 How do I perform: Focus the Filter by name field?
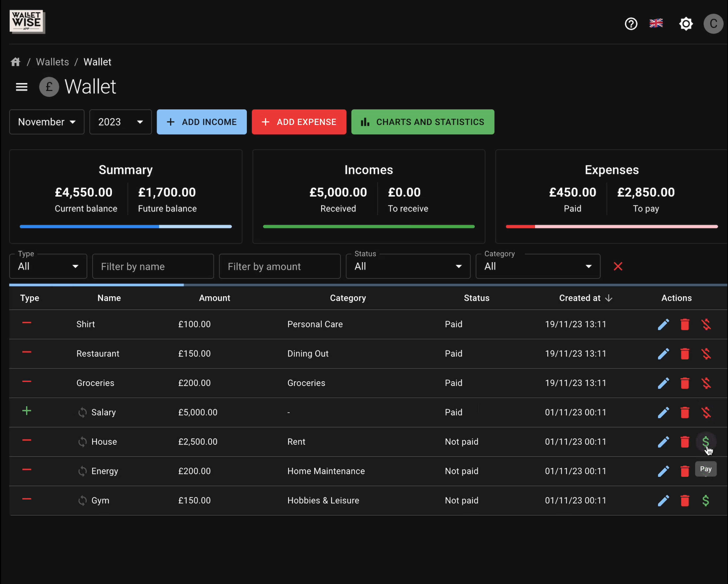pos(153,266)
